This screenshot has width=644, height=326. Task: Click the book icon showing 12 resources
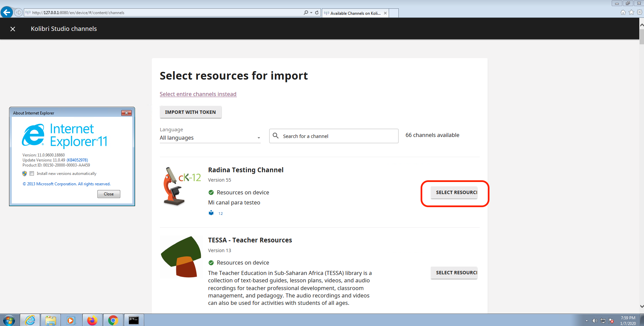pyautogui.click(x=211, y=213)
